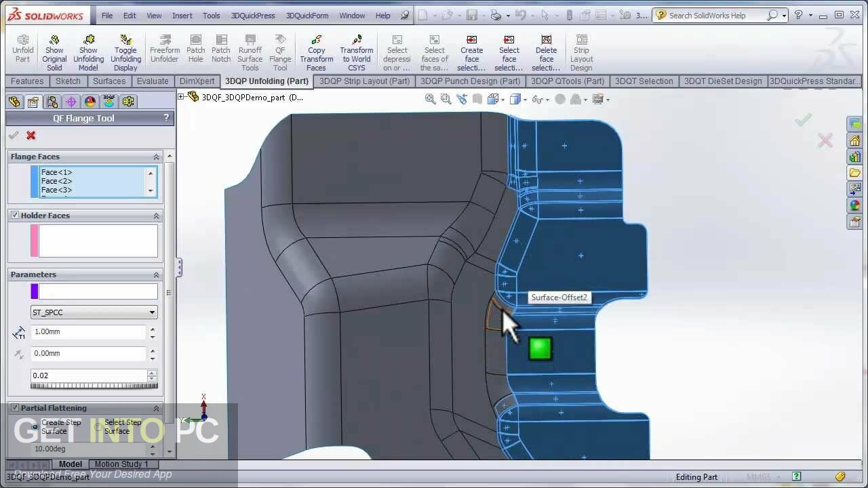Expand the 3DQF_3DQPDemo_part tree node
This screenshot has width=868, height=488.
click(181, 97)
